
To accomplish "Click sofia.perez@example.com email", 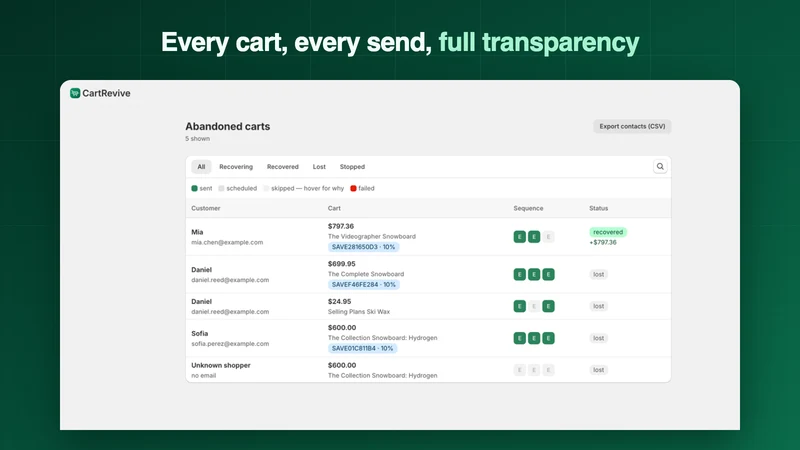I will 230,344.
